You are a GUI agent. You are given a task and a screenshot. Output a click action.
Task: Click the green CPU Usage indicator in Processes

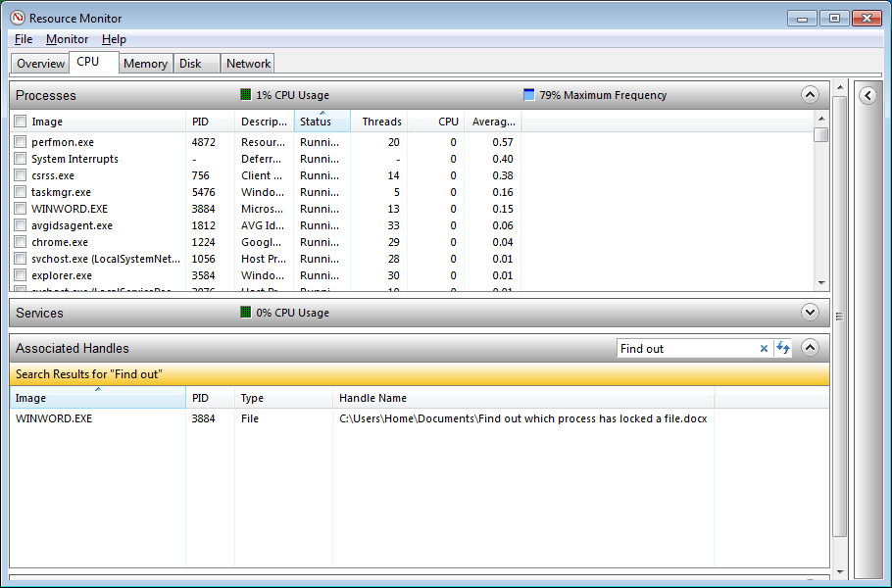click(x=246, y=94)
